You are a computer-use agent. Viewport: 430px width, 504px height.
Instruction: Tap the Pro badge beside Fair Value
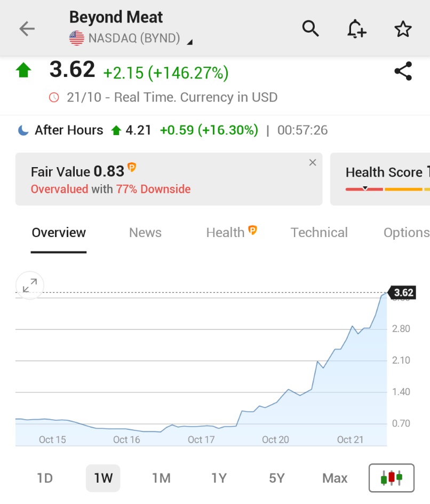[132, 167]
